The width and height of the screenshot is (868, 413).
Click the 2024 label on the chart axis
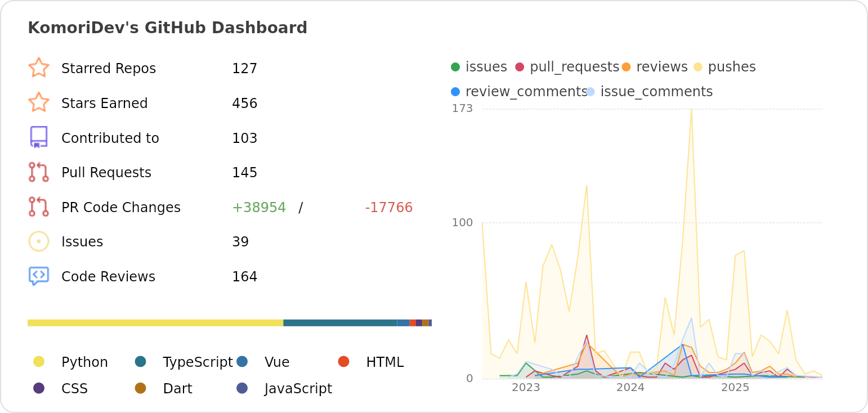click(632, 387)
